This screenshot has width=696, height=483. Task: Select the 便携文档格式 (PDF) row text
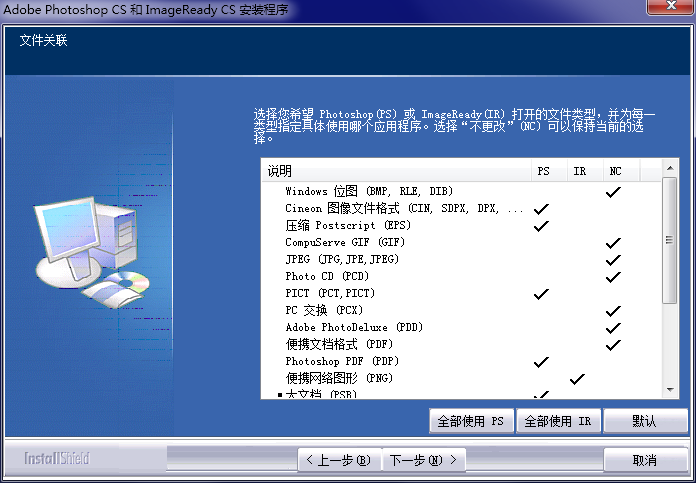340,344
